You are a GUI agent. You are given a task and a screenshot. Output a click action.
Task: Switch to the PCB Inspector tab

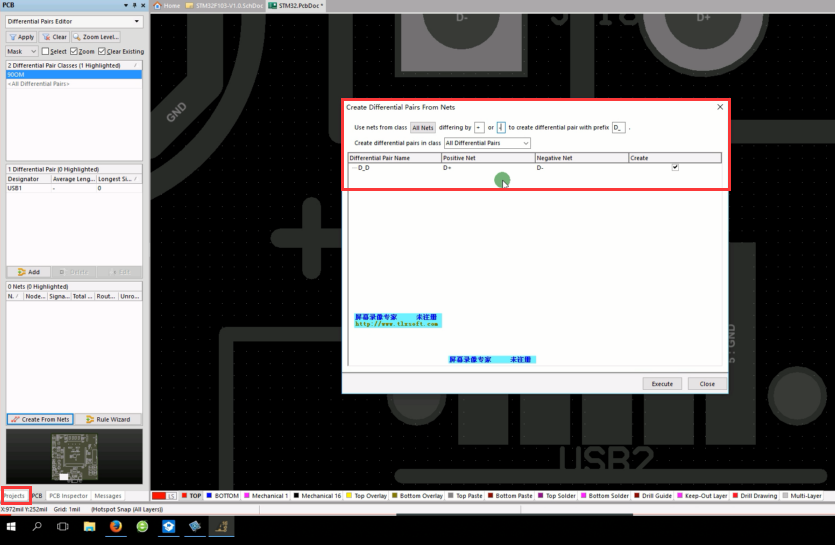click(x=68, y=495)
